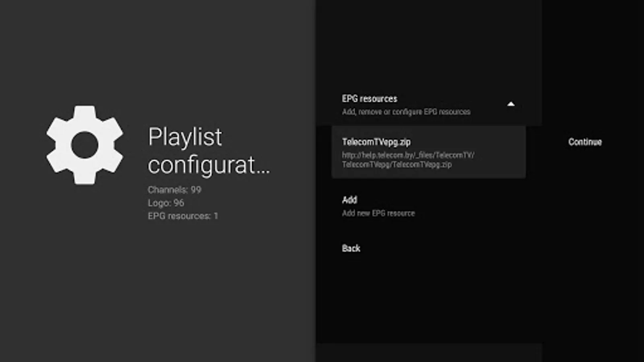Open EPG resources menu entry
Image resolution: width=644 pixels, height=362 pixels.
pos(429,105)
